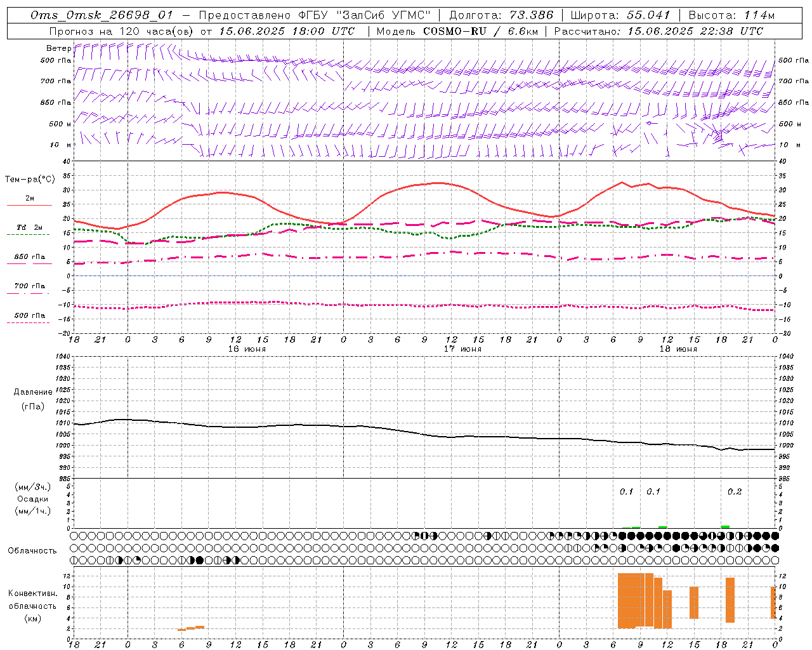Click the 10 м wind level label on right
The image size is (812, 650).
[x=789, y=145]
